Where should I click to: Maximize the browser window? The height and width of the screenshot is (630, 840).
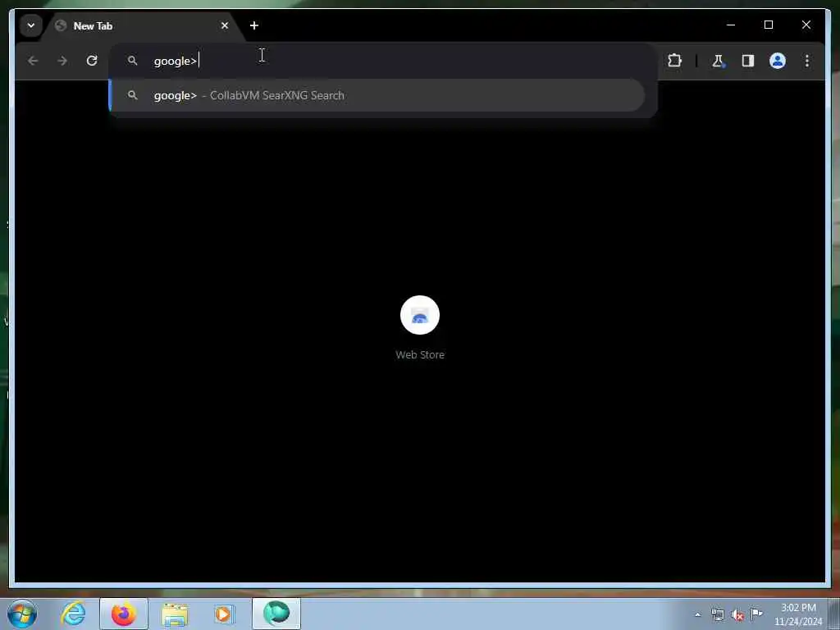(x=768, y=25)
